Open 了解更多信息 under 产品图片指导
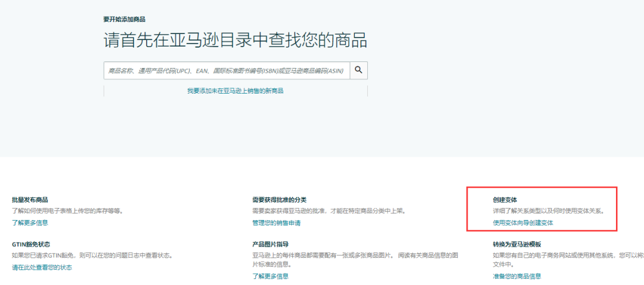644x285 pixels. (270, 276)
